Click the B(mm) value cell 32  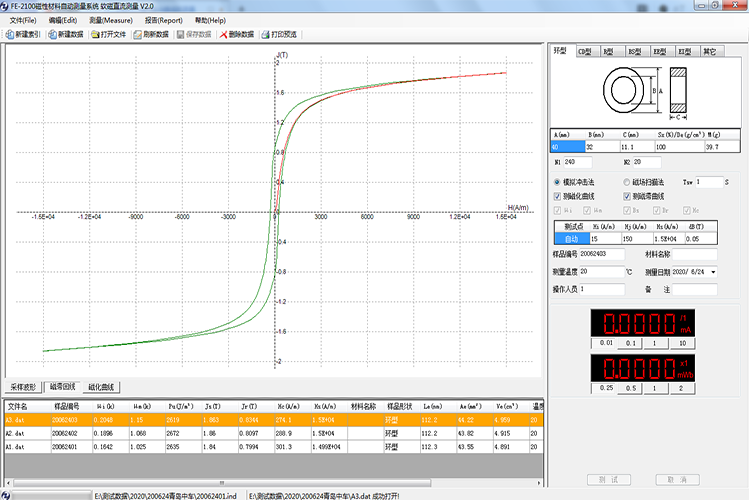click(602, 147)
